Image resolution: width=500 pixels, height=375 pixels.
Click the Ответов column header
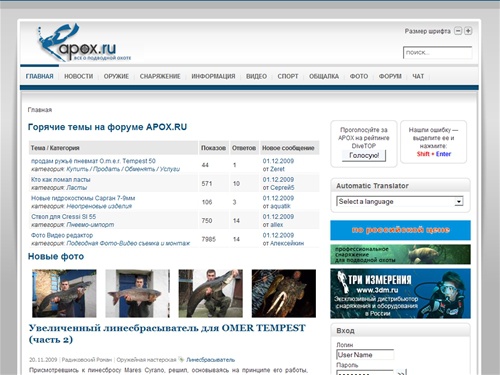(244, 148)
